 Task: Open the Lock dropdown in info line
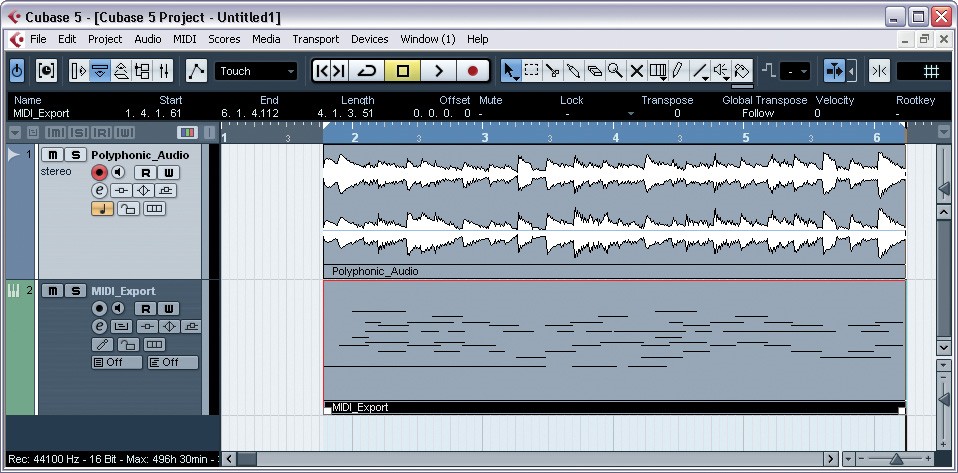[x=631, y=114]
